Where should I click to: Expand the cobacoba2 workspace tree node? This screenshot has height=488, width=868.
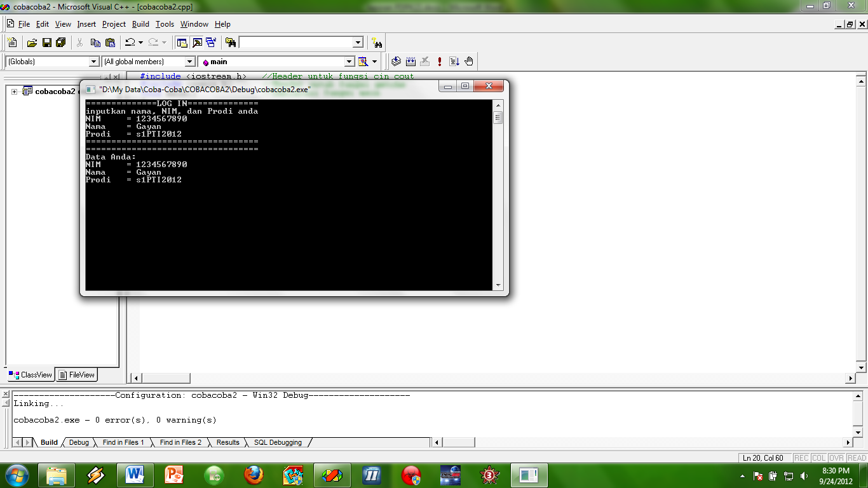[14, 91]
